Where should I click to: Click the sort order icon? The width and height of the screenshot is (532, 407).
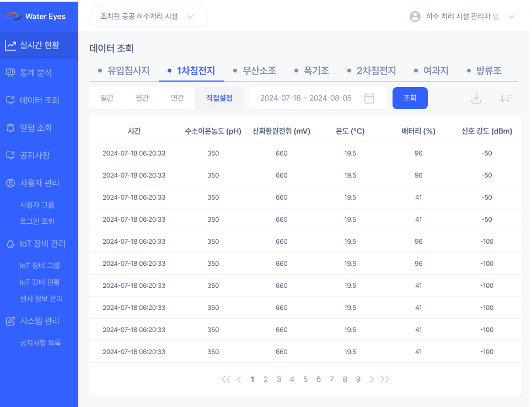coord(506,98)
